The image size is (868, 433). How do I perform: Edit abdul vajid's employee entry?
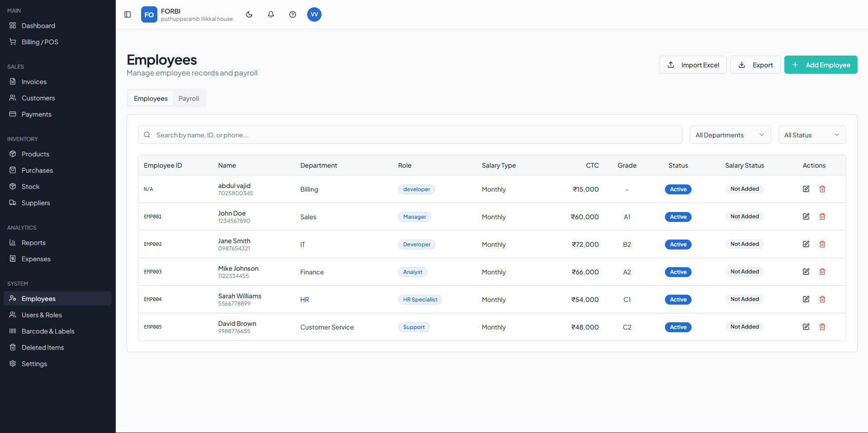pyautogui.click(x=806, y=189)
